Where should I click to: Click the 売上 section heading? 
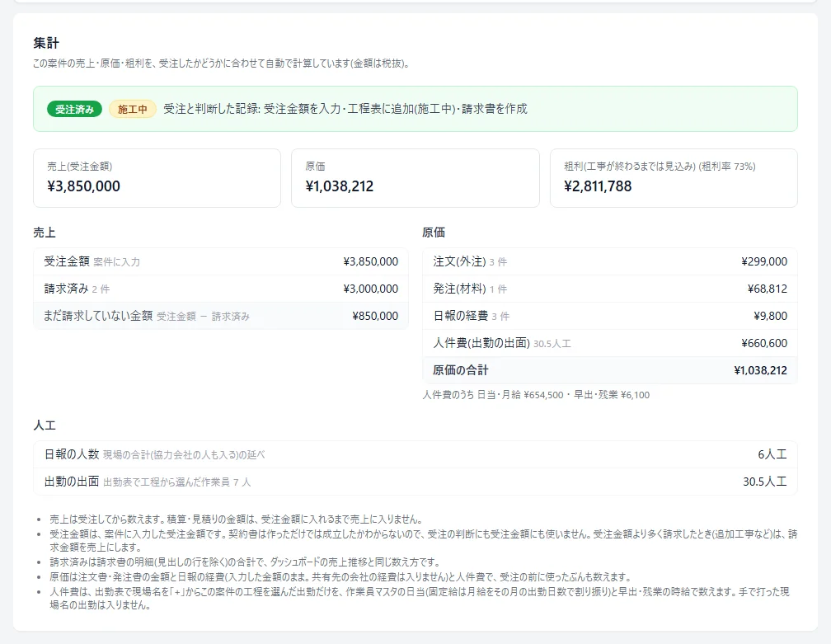click(x=45, y=233)
